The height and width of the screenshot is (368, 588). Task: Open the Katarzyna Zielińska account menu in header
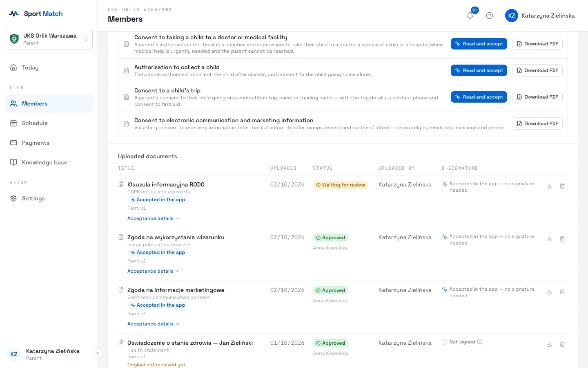[540, 16]
